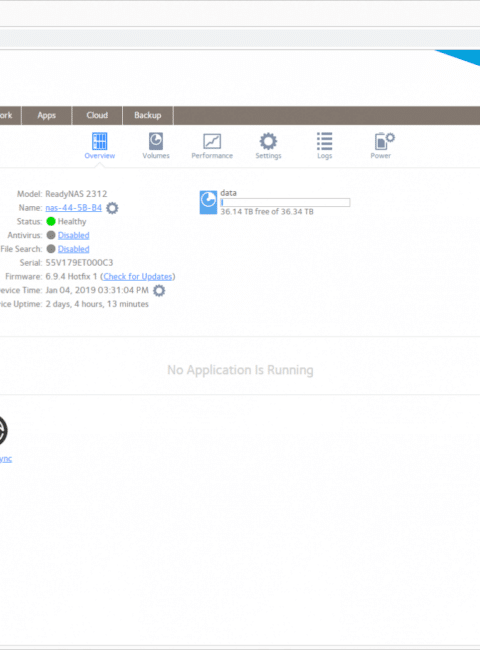Viewport: 480px width, 650px height.
Task: Click the green Healthy status indicator
Action: pyautogui.click(x=51, y=221)
